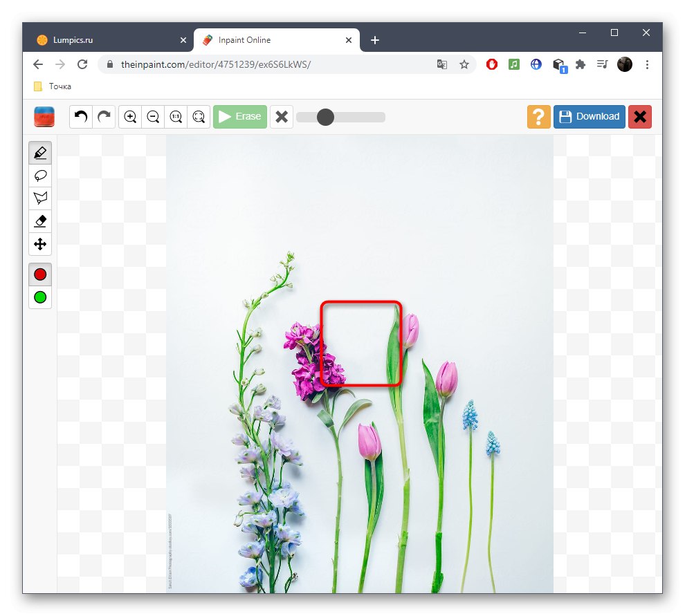Switch to red marker mode
This screenshot has width=685, height=616.
coord(39,274)
